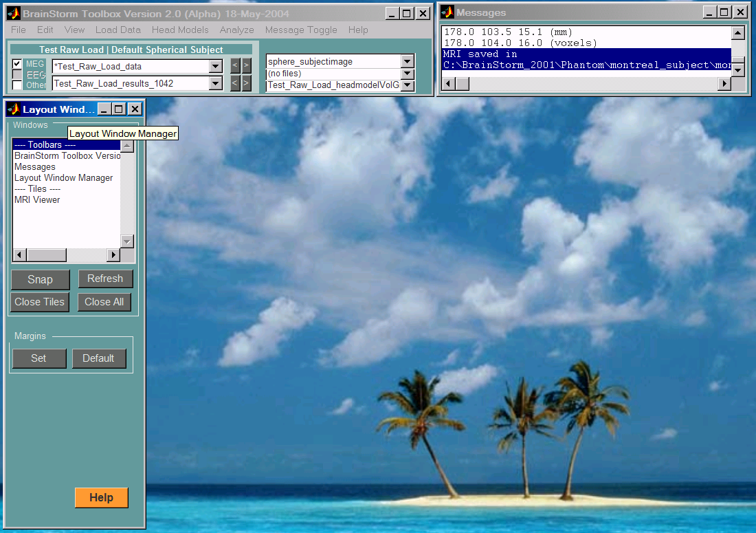Click the next arrow beside Test_Raw_Load_data

coord(246,66)
